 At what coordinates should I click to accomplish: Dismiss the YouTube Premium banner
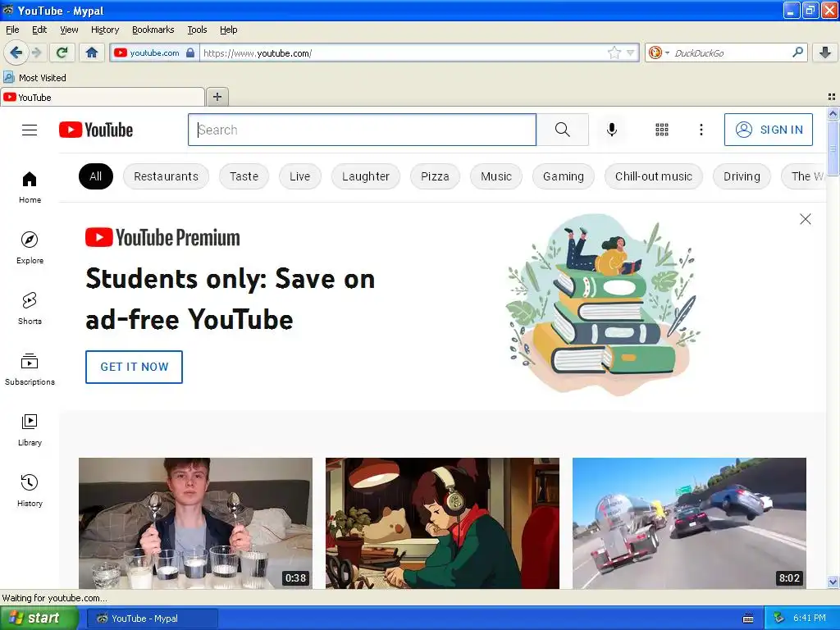pos(805,219)
